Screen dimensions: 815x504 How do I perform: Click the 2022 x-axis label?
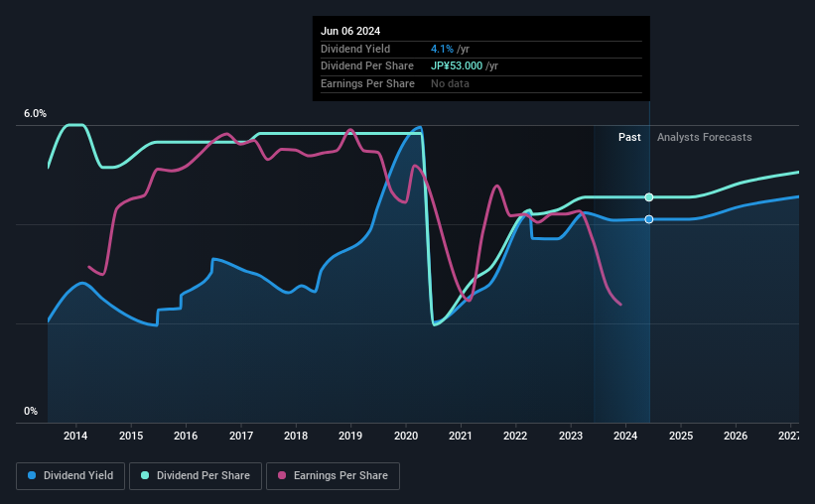[515, 436]
